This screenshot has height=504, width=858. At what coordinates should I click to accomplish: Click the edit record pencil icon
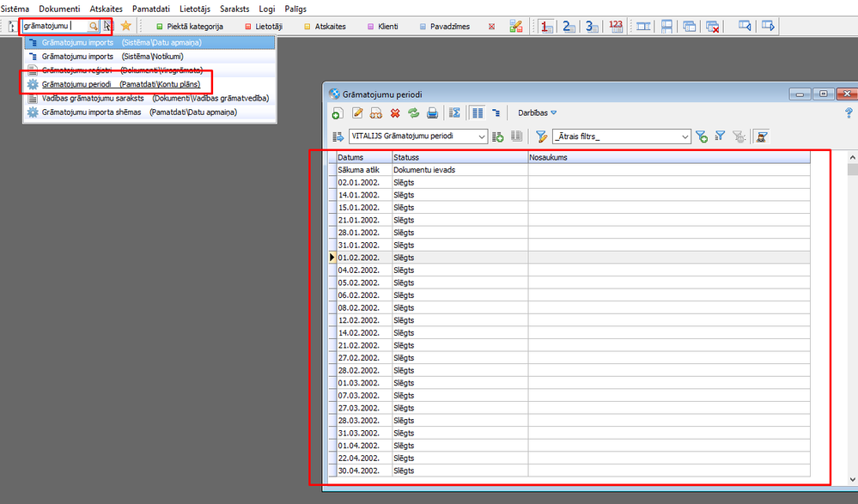click(x=357, y=113)
